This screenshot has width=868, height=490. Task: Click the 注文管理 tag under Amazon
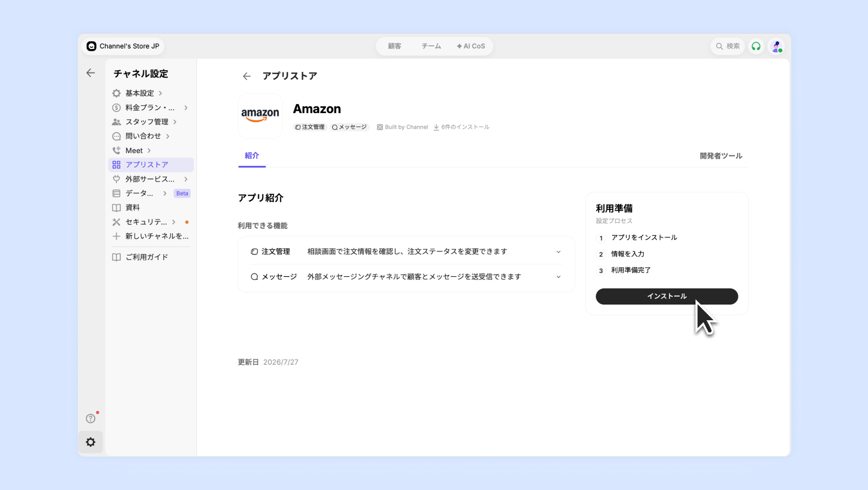[309, 127]
